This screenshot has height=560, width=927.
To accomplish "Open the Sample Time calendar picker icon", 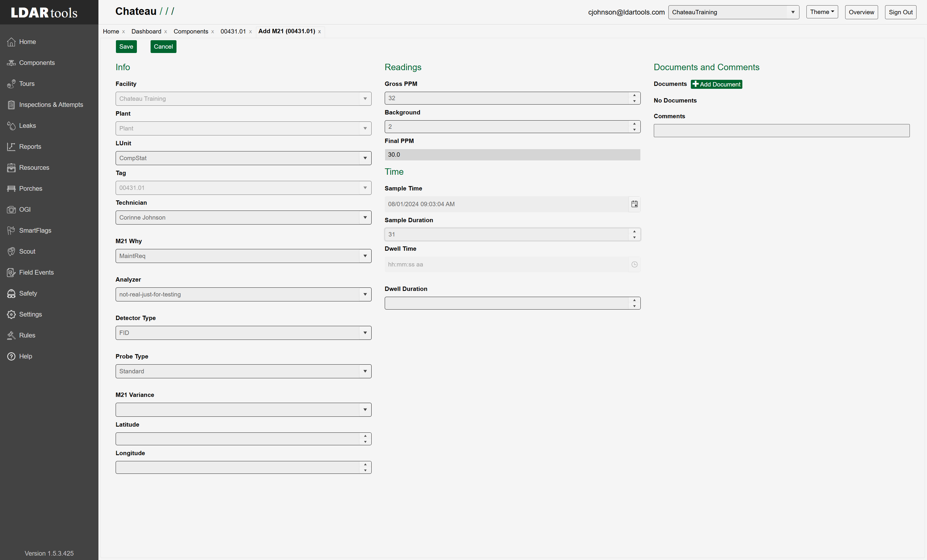I will (x=634, y=204).
